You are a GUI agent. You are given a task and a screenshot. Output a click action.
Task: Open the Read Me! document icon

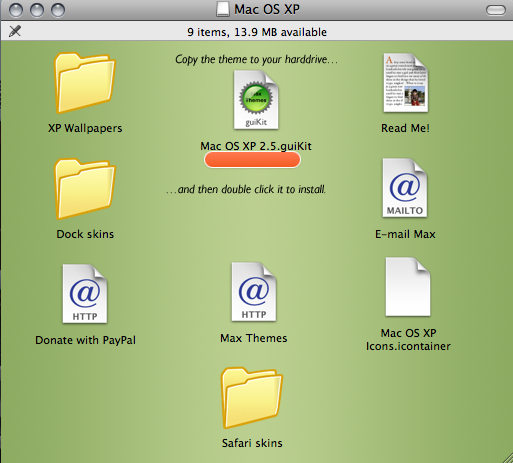(406, 83)
